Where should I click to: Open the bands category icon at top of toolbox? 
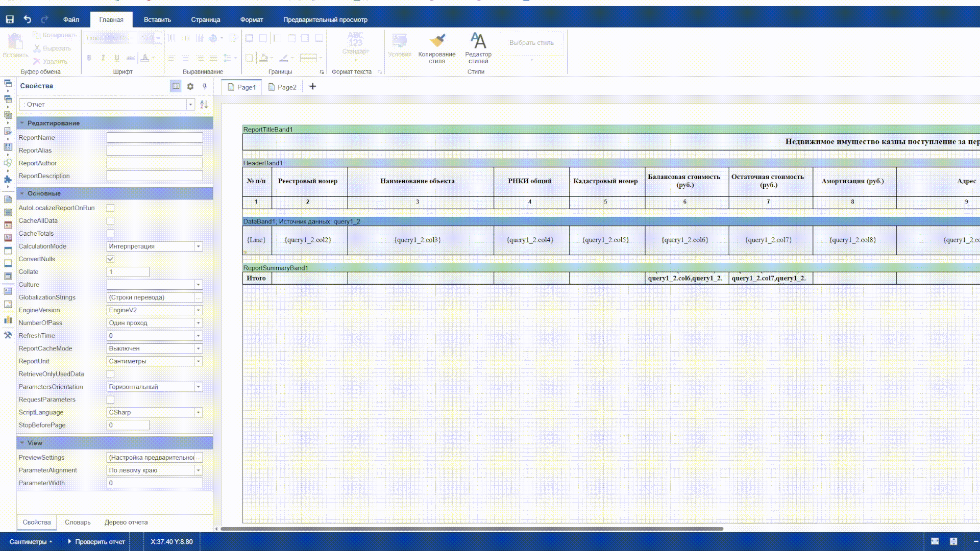[8, 84]
